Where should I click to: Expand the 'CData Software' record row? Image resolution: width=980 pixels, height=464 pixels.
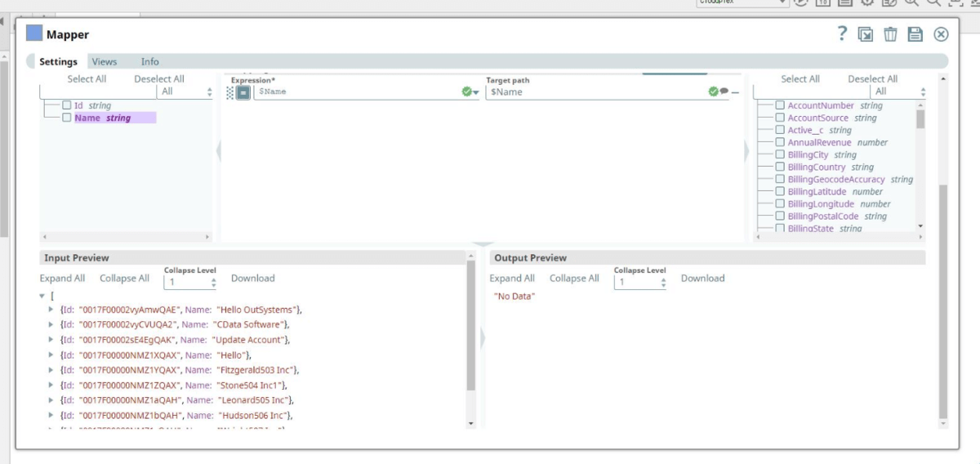click(x=51, y=325)
